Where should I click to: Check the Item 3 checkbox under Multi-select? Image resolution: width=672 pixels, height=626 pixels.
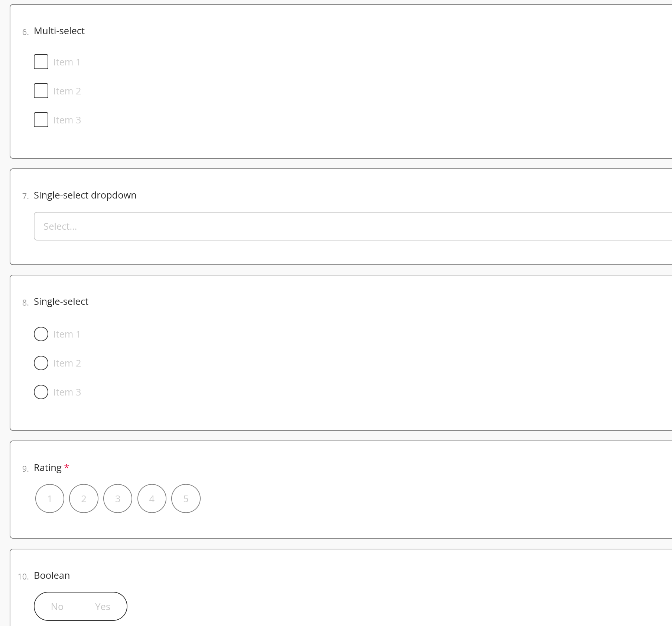click(41, 120)
